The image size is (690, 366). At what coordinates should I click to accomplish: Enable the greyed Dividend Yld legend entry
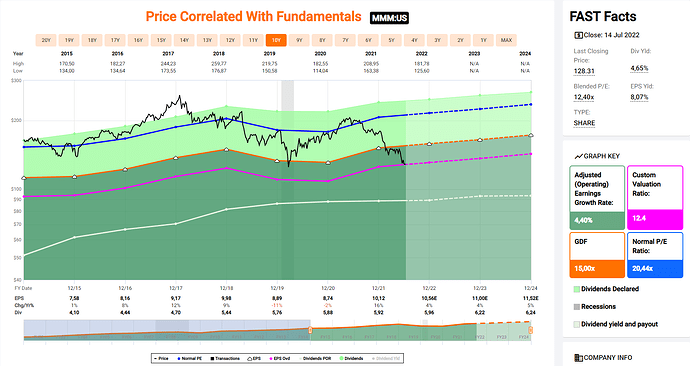tap(385, 359)
